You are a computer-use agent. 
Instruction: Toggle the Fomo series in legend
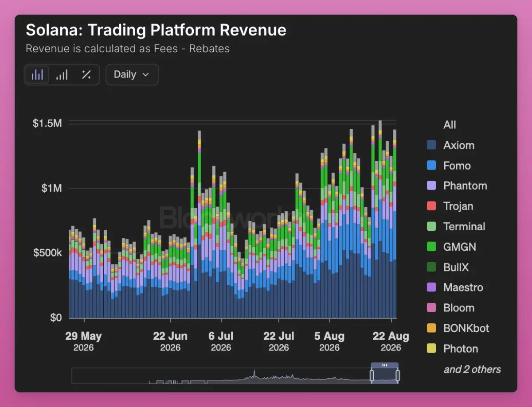click(448, 166)
